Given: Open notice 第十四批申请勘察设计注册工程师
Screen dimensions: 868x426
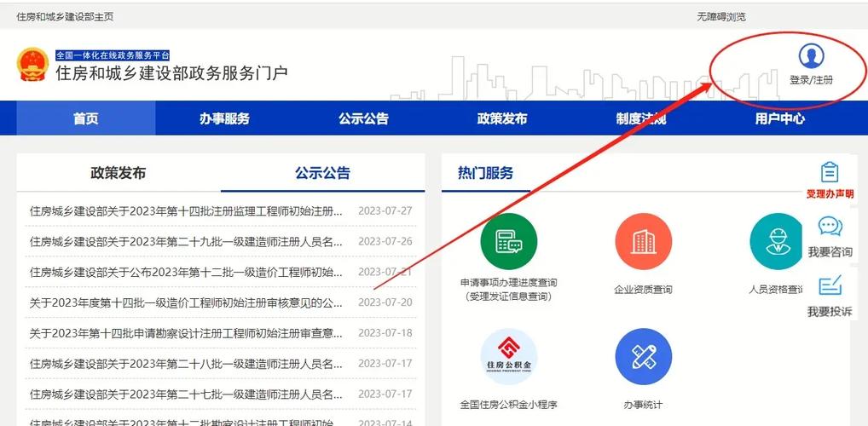Looking at the screenshot, I should (x=187, y=333).
